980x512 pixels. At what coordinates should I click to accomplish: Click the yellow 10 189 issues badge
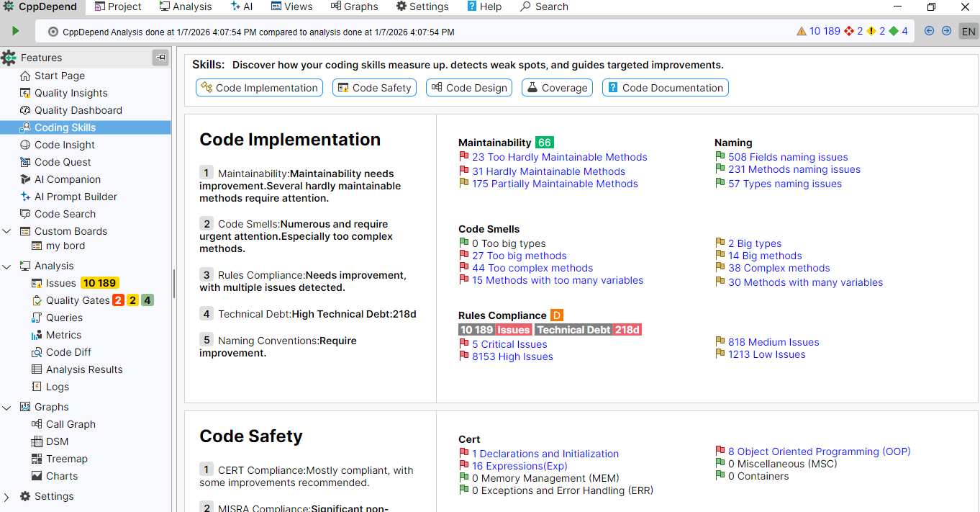[x=99, y=283]
